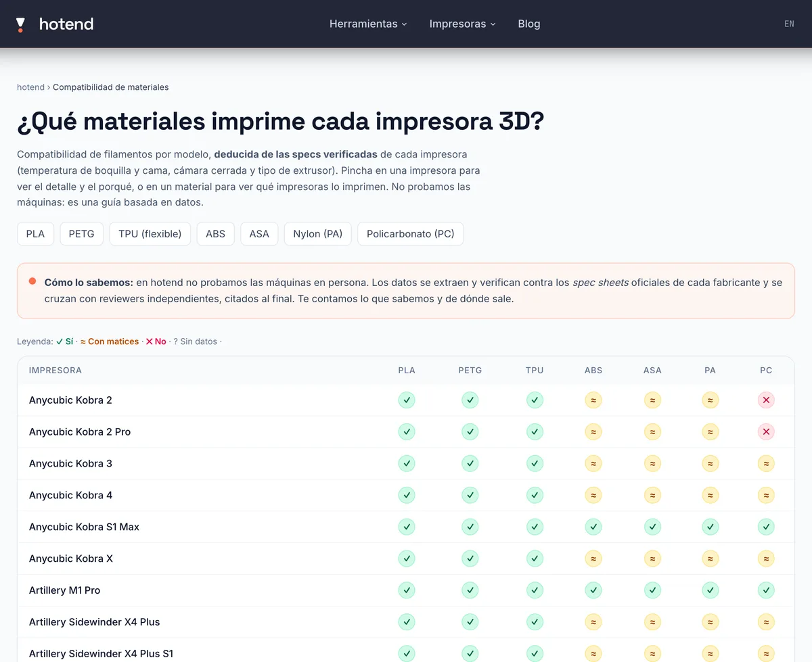812x662 pixels.
Task: Click the 'Cómo lo sabemos:' notice heading
Action: click(89, 283)
